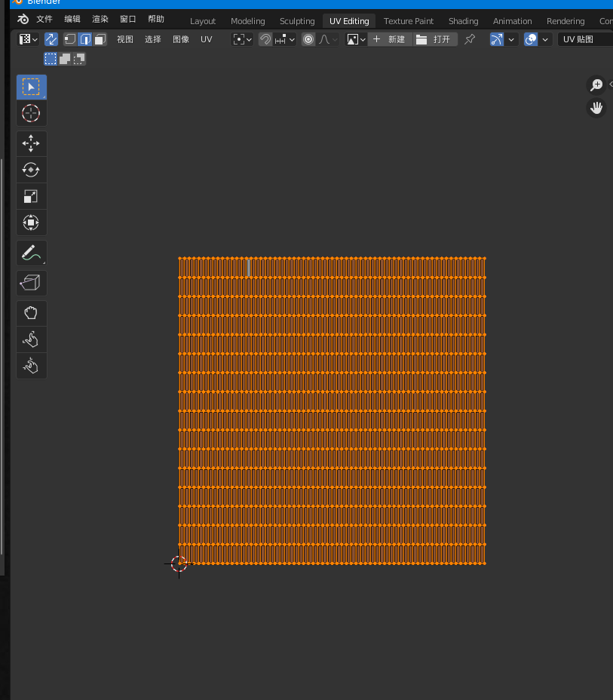613x700 pixels.
Task: Enable face selection mode
Action: (x=100, y=39)
